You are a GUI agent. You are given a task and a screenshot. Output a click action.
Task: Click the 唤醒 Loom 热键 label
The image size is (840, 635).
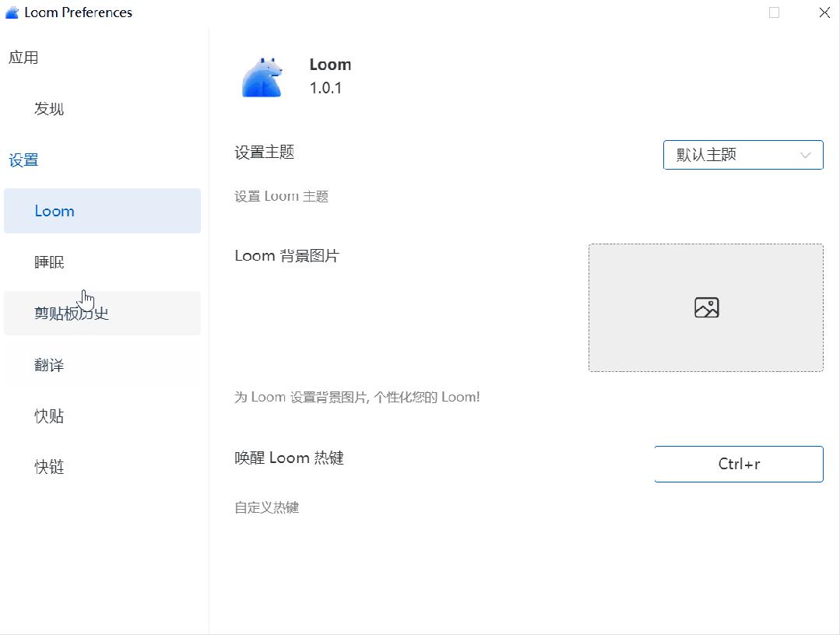(x=289, y=458)
